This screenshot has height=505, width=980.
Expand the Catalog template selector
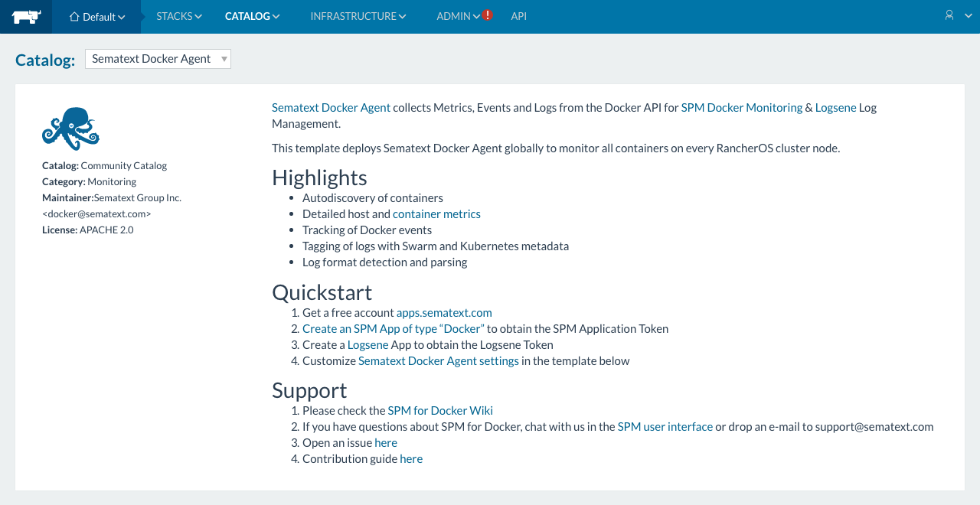click(158, 59)
